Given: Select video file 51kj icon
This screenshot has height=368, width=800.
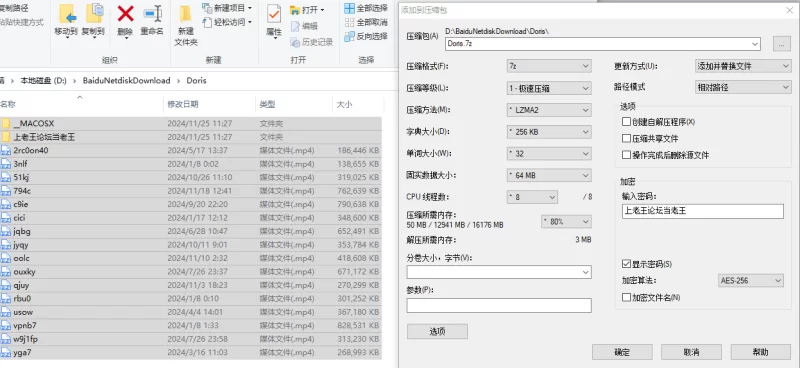Looking at the screenshot, I should point(6,177).
